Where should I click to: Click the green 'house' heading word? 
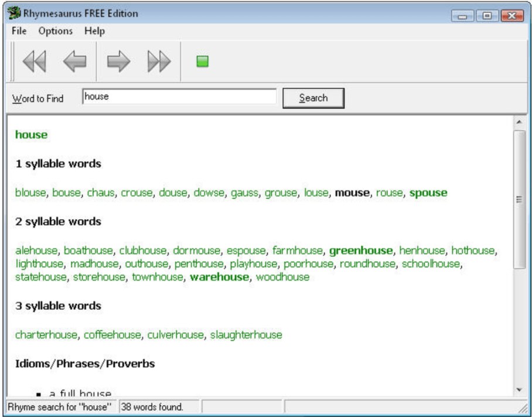click(x=31, y=135)
